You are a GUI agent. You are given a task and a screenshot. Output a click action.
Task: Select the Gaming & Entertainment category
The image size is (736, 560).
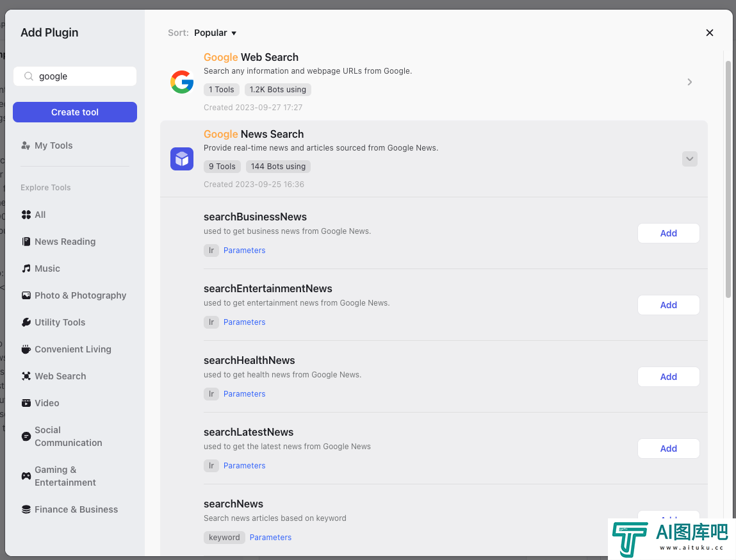pyautogui.click(x=65, y=476)
